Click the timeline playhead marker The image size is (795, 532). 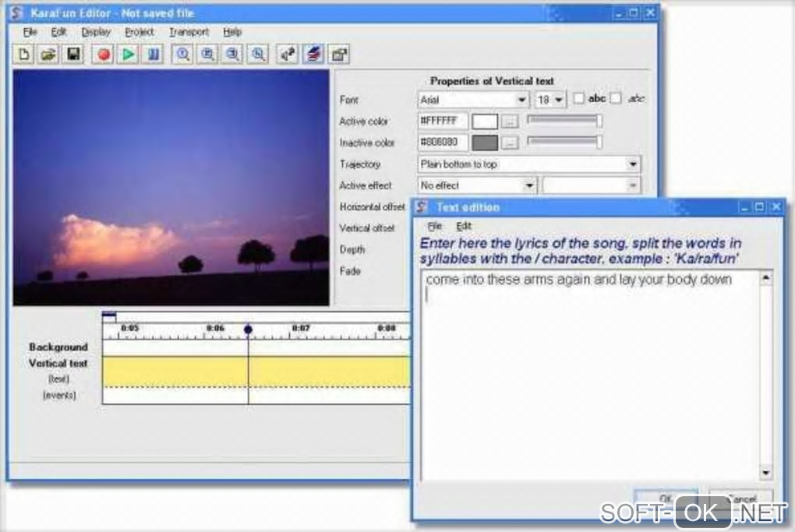248,329
